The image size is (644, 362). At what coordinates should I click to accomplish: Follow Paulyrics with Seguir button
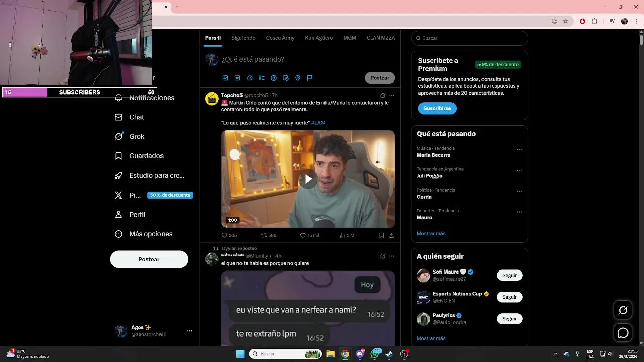[510, 319]
